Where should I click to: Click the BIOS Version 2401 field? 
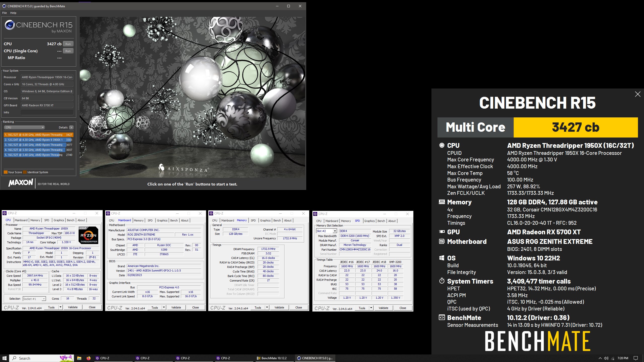[164, 271]
